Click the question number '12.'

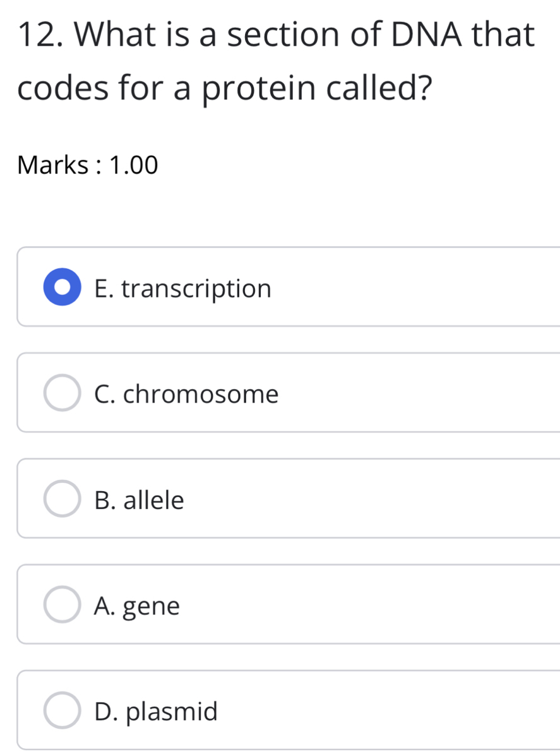pyautogui.click(x=41, y=35)
